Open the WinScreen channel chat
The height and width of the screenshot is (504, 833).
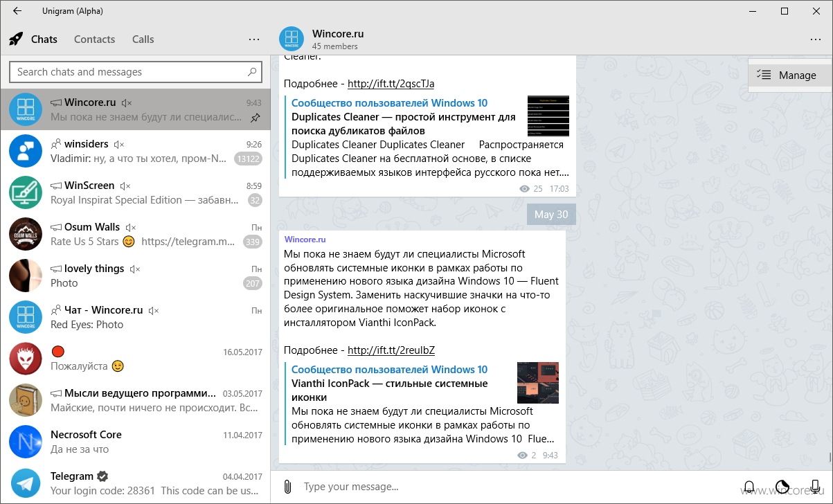point(136,192)
